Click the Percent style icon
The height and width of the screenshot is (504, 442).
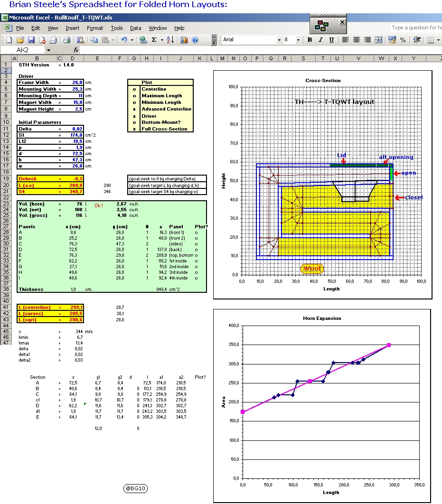(x=403, y=40)
